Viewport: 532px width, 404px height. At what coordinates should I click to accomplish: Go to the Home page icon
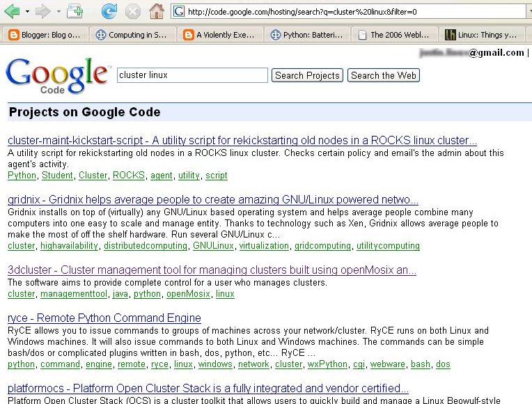coord(157,11)
